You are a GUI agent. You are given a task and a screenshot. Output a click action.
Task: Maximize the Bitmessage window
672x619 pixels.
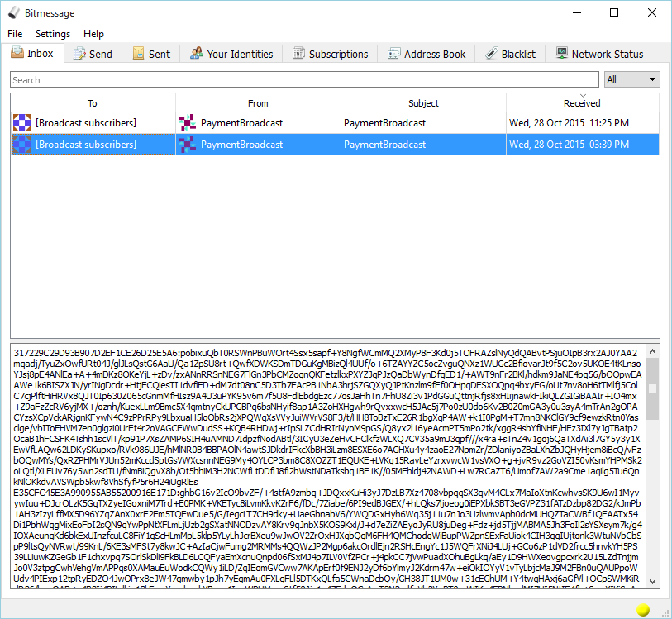click(x=614, y=13)
